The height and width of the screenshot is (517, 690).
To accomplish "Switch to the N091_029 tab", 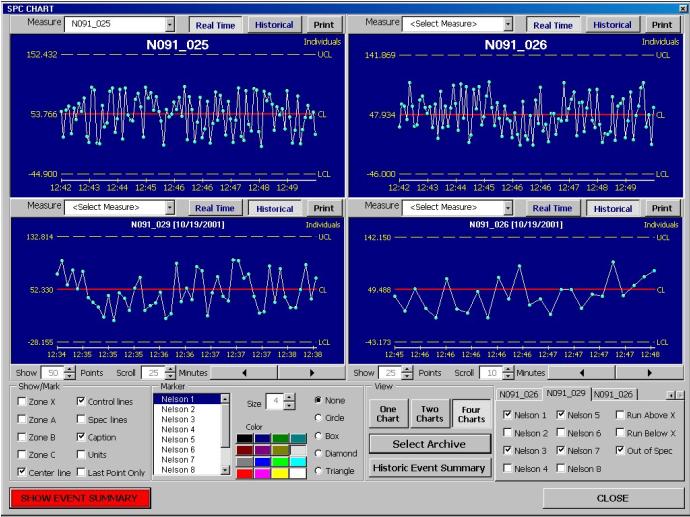I will coord(566,393).
